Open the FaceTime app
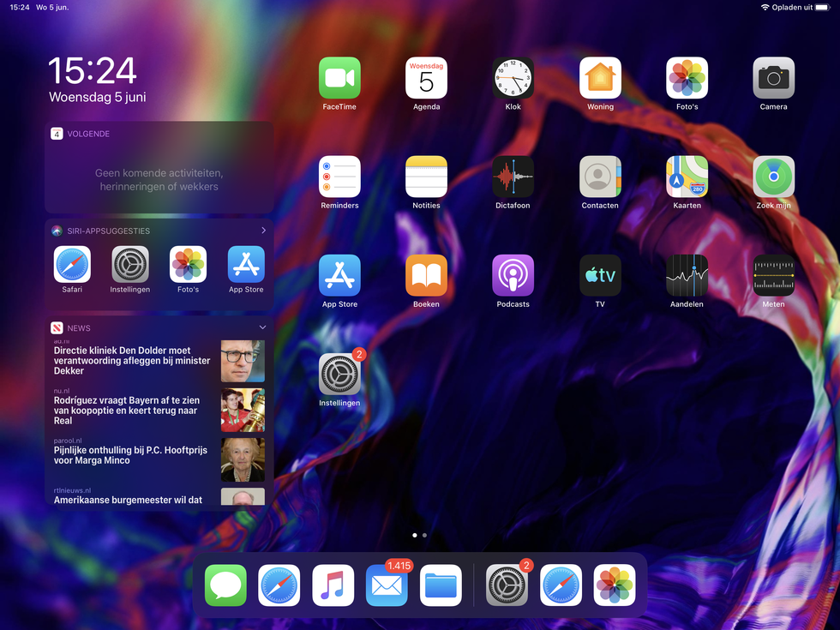The height and width of the screenshot is (630, 840). (x=339, y=78)
